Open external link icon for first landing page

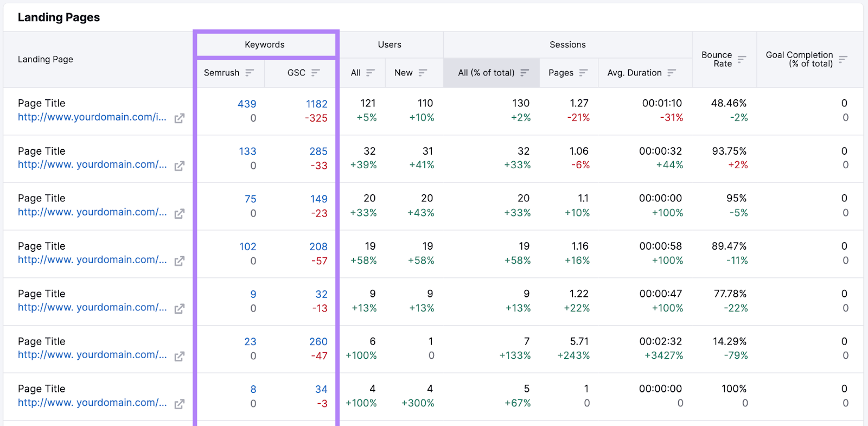pos(179,118)
